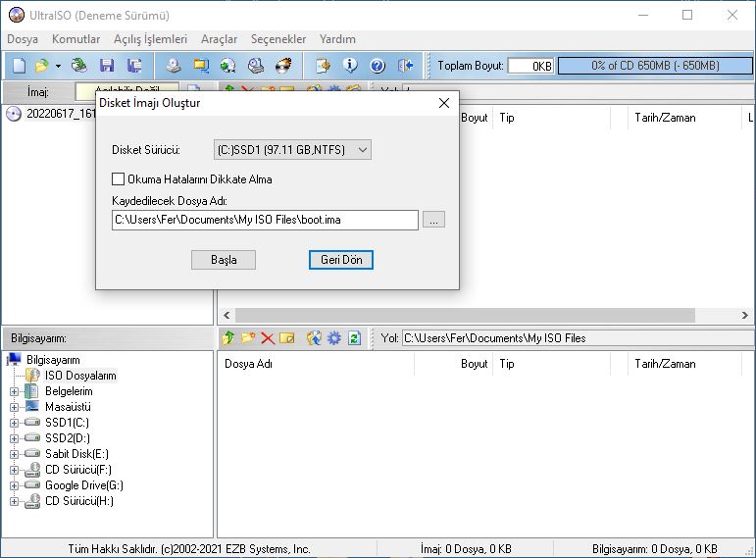
Task: Expand the Google Drive(G:) tree node
Action: pos(14,485)
